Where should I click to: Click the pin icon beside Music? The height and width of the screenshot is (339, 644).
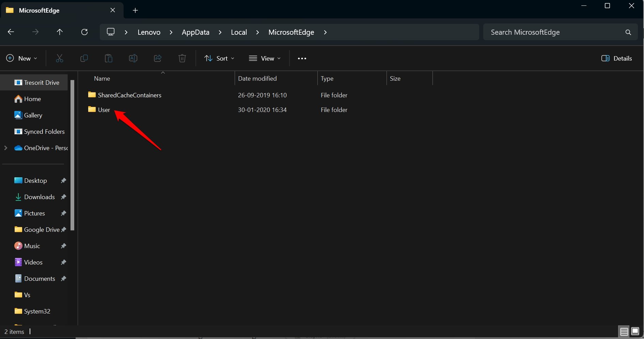point(63,246)
